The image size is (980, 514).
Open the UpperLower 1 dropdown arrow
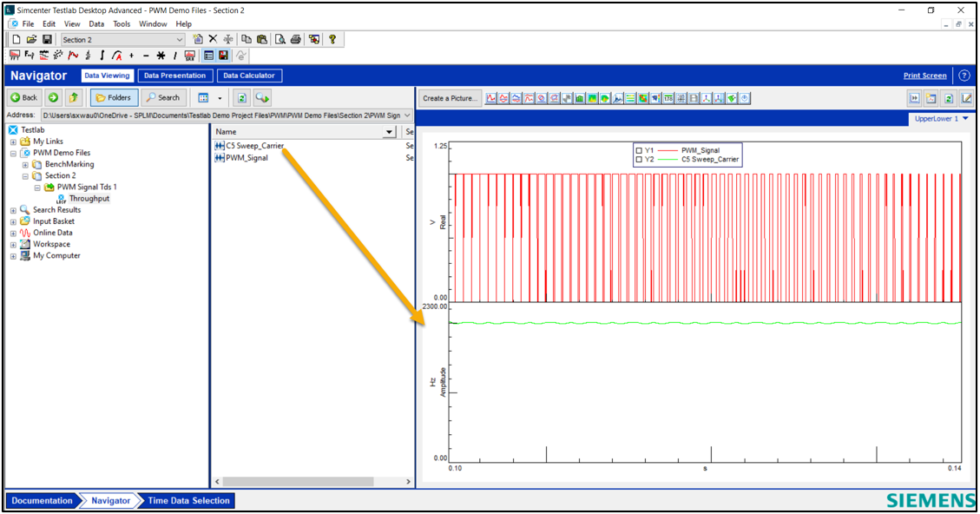(x=965, y=118)
